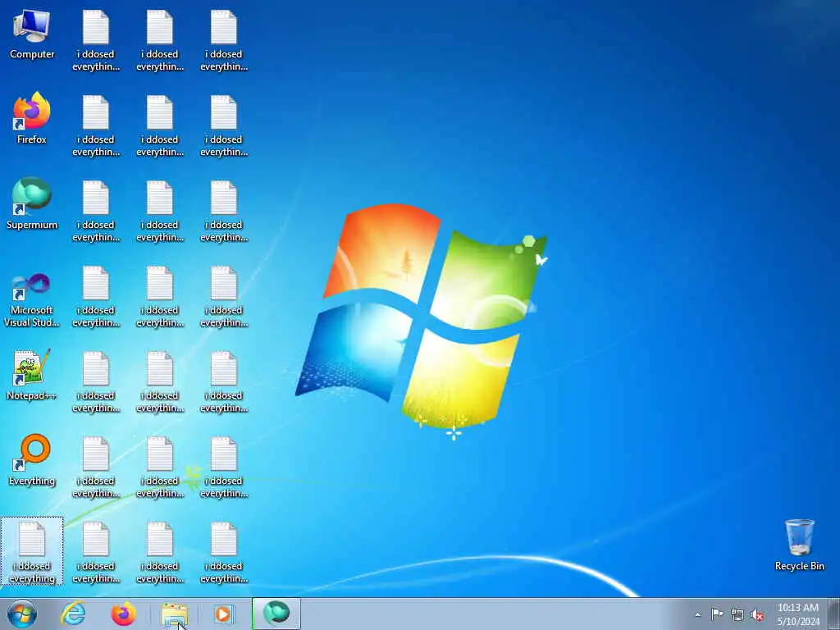Show hidden system tray icons arrow

[697, 614]
